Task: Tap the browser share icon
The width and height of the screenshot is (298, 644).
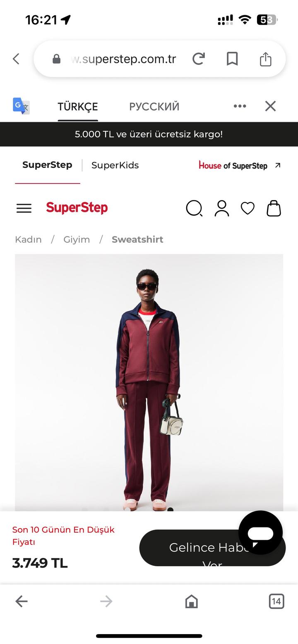Action: (265, 59)
